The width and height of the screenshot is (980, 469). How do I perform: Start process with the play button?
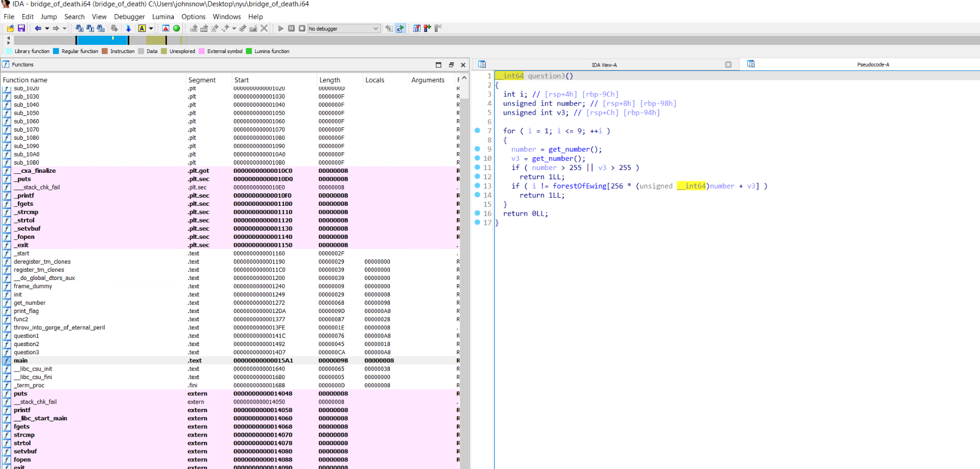[x=281, y=28]
